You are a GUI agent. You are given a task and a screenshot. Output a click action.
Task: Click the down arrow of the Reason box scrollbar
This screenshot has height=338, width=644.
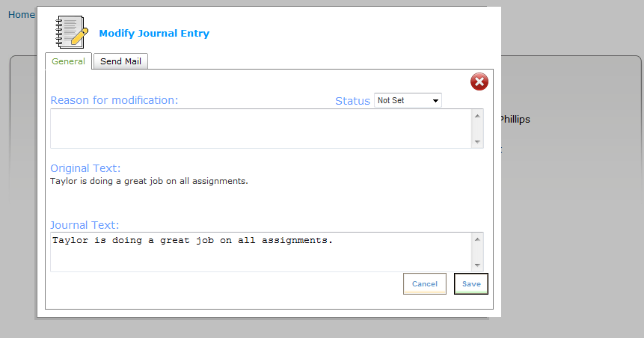(477, 142)
